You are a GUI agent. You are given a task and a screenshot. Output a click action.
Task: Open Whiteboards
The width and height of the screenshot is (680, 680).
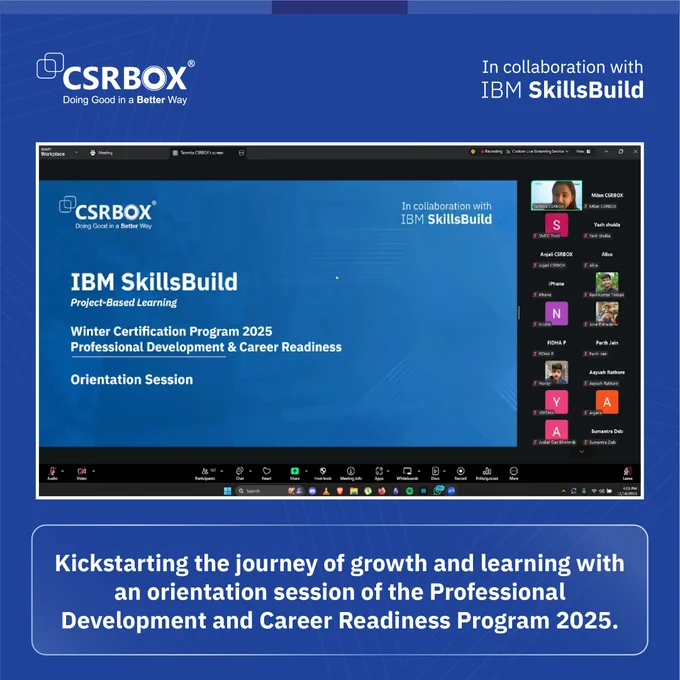(407, 473)
